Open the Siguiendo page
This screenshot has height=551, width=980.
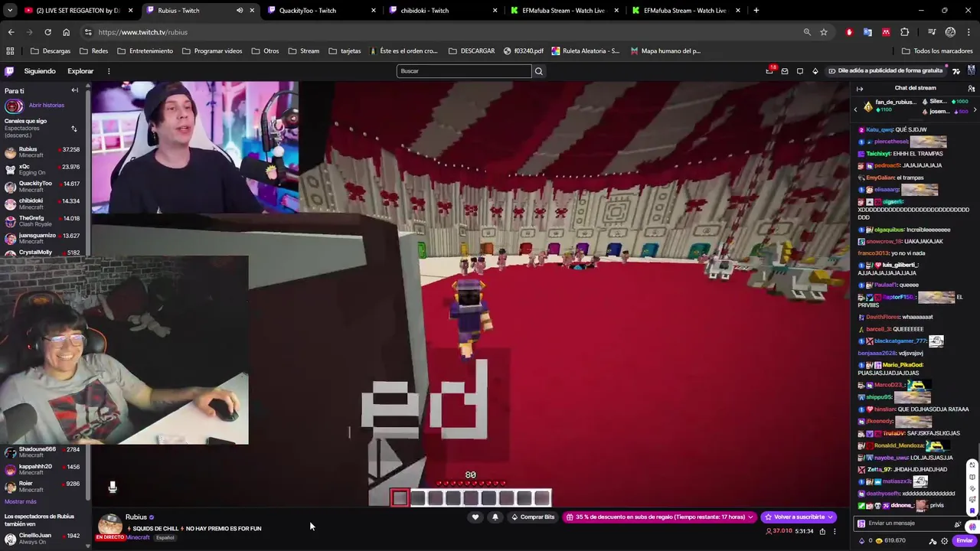[x=40, y=71]
